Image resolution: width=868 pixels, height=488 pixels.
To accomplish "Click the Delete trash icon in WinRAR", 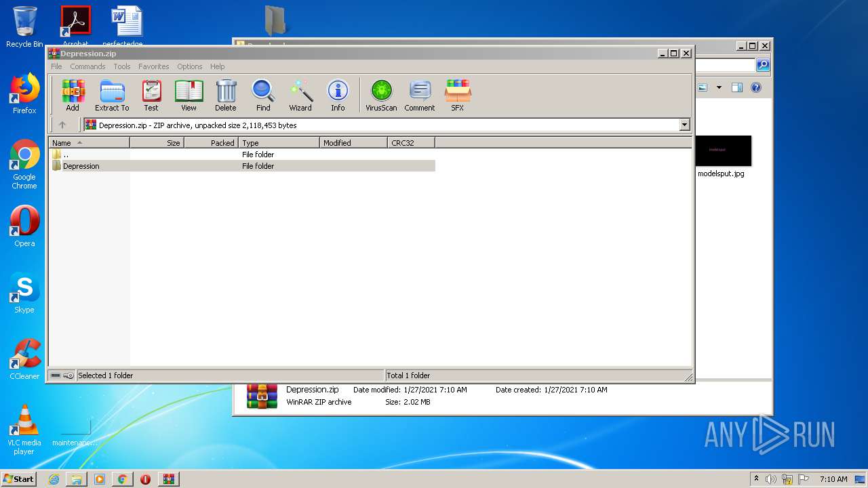I will 226,95.
